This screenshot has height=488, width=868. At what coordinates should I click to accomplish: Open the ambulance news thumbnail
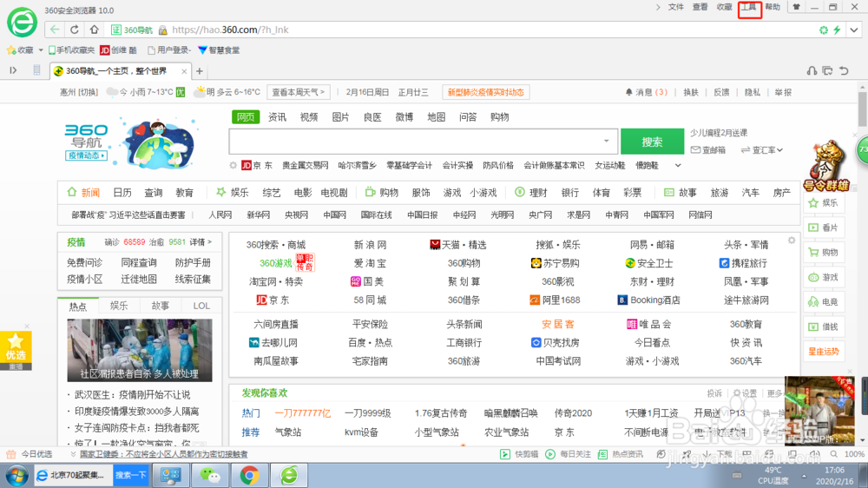140,350
